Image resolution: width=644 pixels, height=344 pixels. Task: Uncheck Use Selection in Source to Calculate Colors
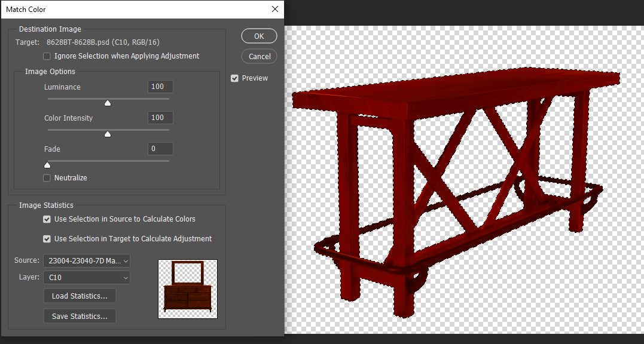point(47,219)
